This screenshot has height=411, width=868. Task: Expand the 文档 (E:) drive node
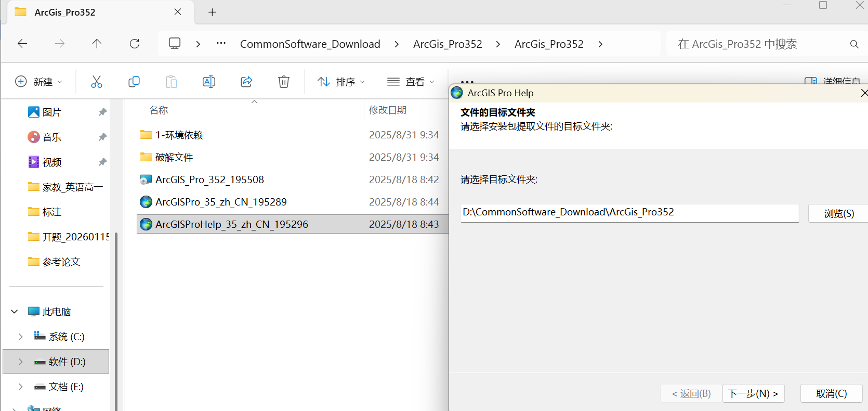(21, 387)
